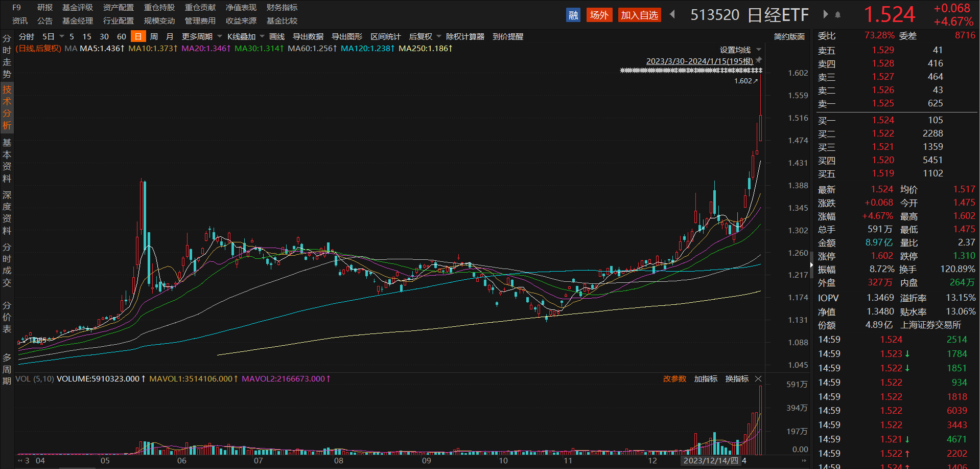Open the 多周期 side tab
The height and width of the screenshot is (469, 980).
click(x=7, y=369)
